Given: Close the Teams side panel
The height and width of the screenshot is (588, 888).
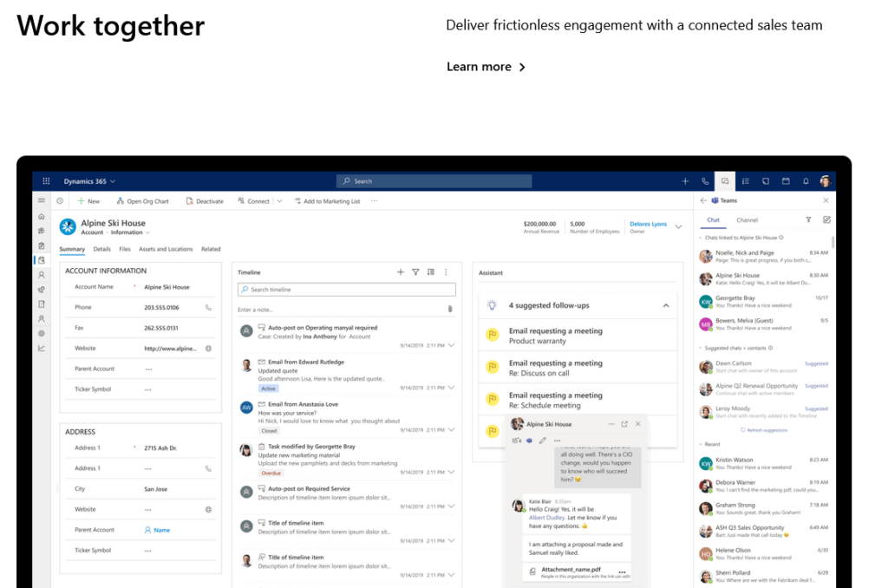Looking at the screenshot, I should pyautogui.click(x=826, y=200).
